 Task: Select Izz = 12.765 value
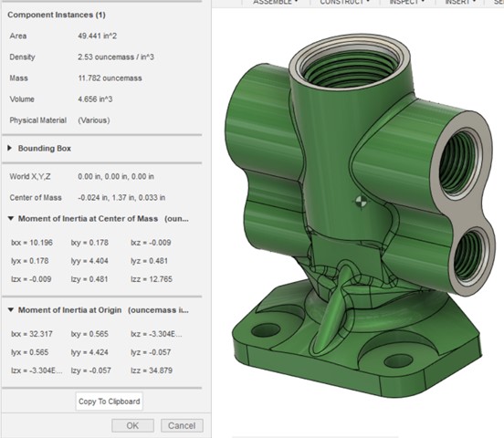(x=152, y=279)
